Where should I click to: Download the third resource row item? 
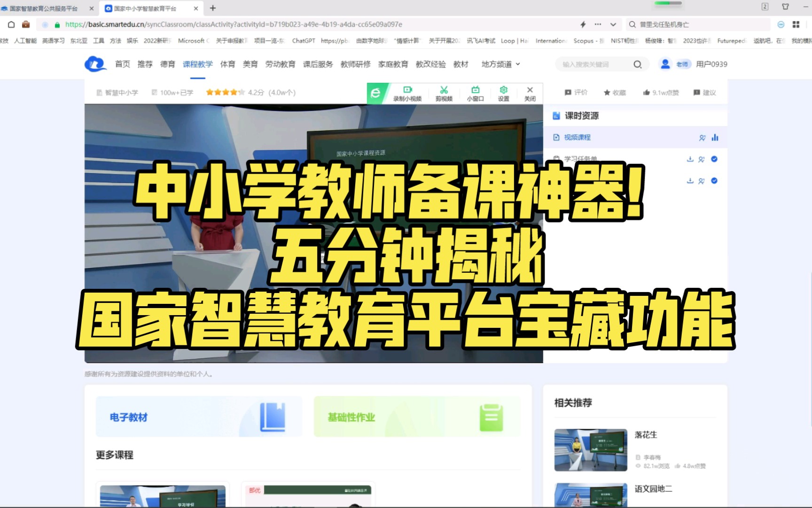point(690,181)
